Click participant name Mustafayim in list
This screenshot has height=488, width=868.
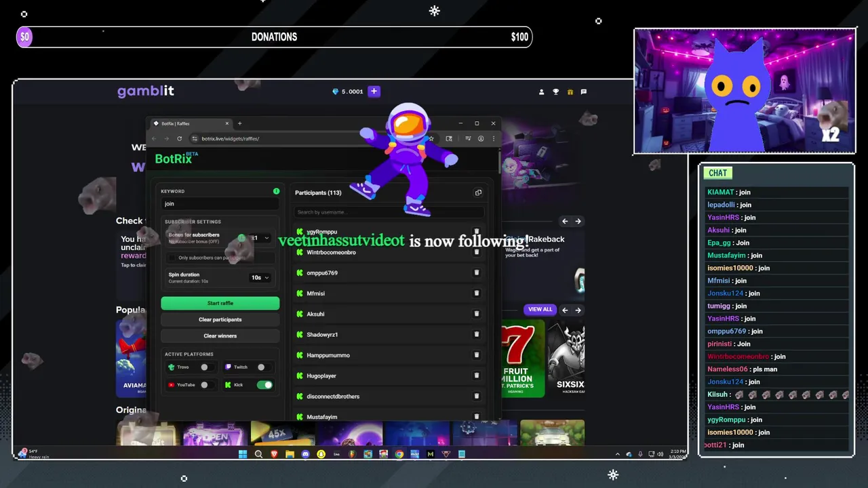[322, 417]
